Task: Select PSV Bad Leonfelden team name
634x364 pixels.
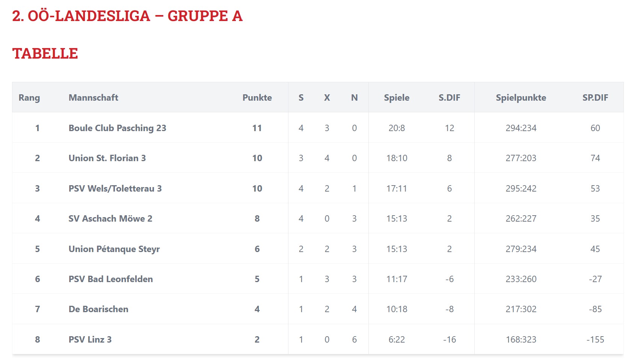Action: 110,279
